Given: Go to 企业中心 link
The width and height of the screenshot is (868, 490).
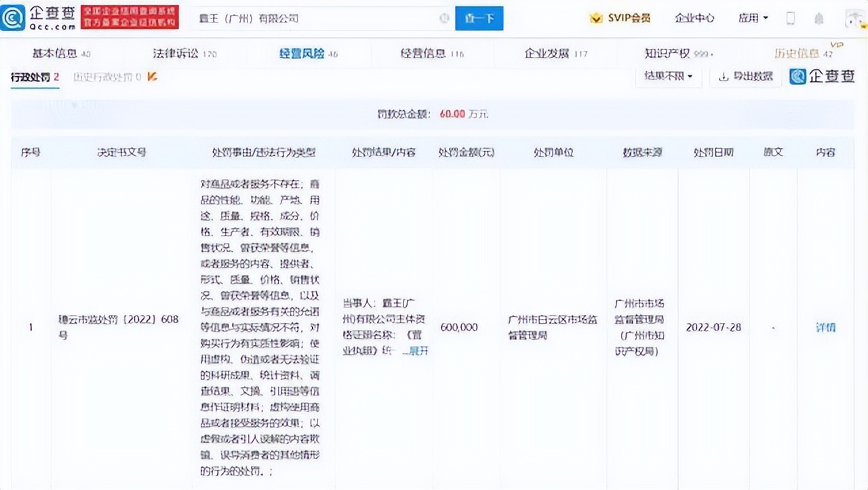Looking at the screenshot, I should tap(694, 18).
